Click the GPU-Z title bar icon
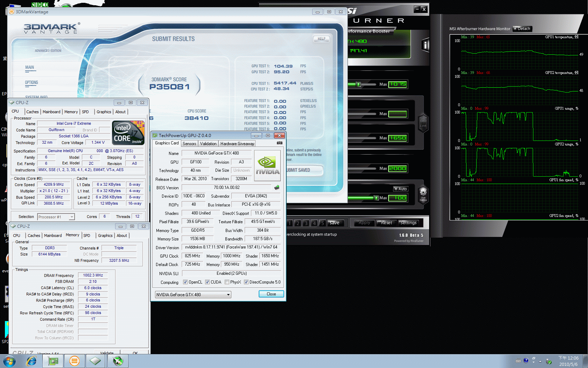 tap(155, 135)
